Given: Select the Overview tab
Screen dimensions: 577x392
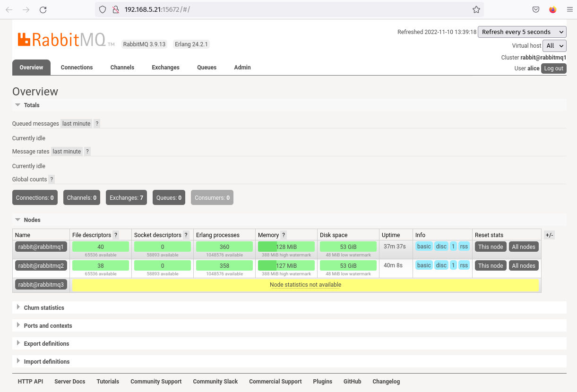Looking at the screenshot, I should click(31, 68).
